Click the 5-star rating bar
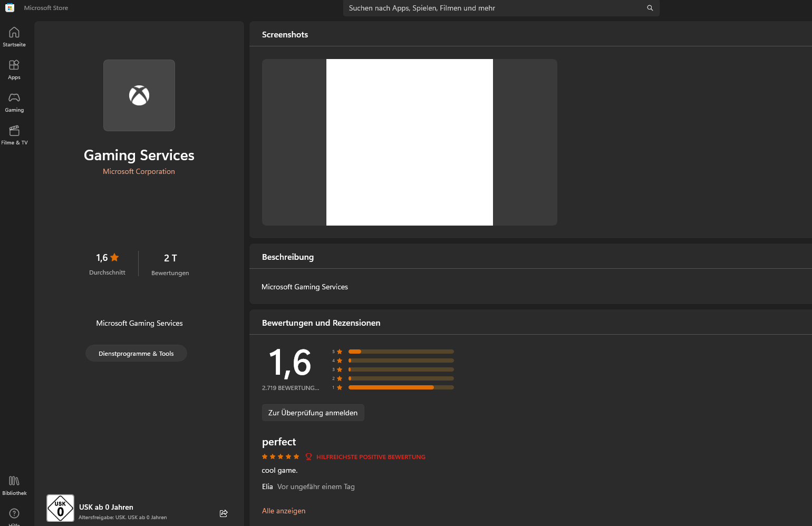The height and width of the screenshot is (526, 812). 401,352
